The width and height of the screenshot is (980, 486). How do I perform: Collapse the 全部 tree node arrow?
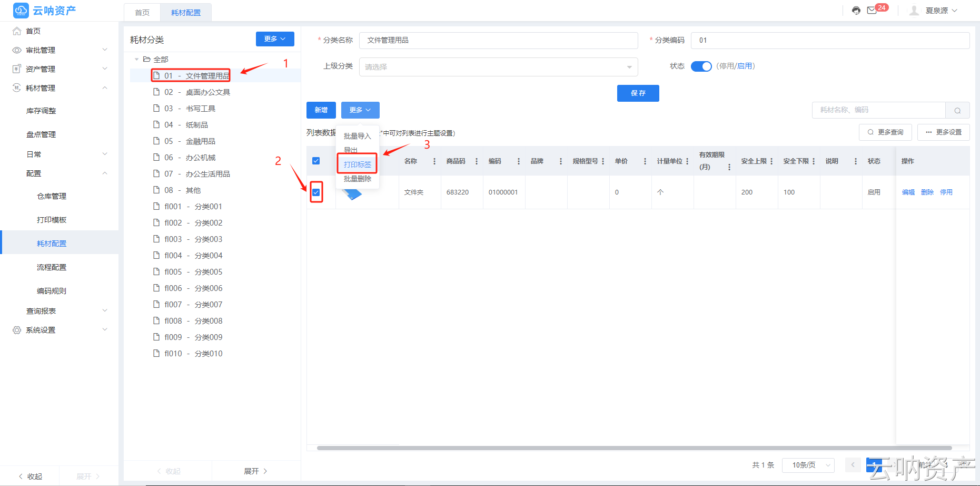pos(137,60)
